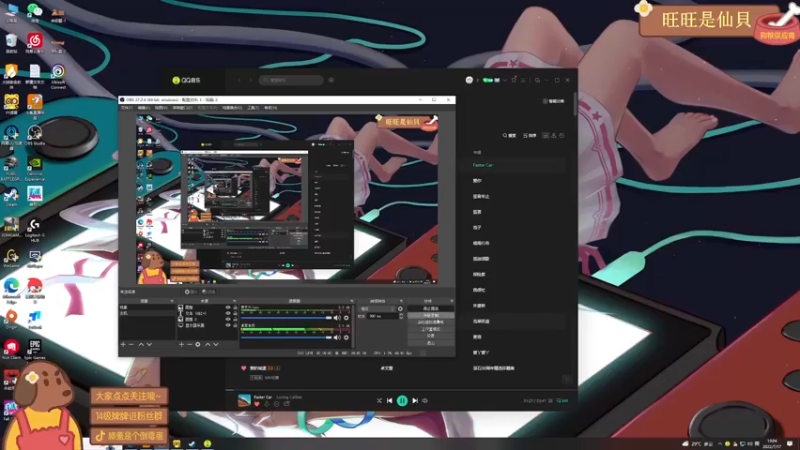
Task: Open the Tools menu in OBS
Action: (x=253, y=108)
